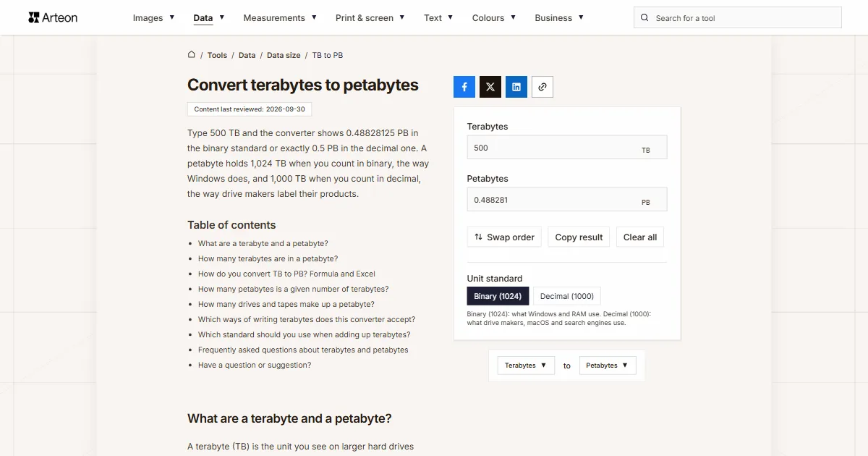868x456 pixels.
Task: Click the Convert terabytes to petabytes heading
Action: coord(303,85)
